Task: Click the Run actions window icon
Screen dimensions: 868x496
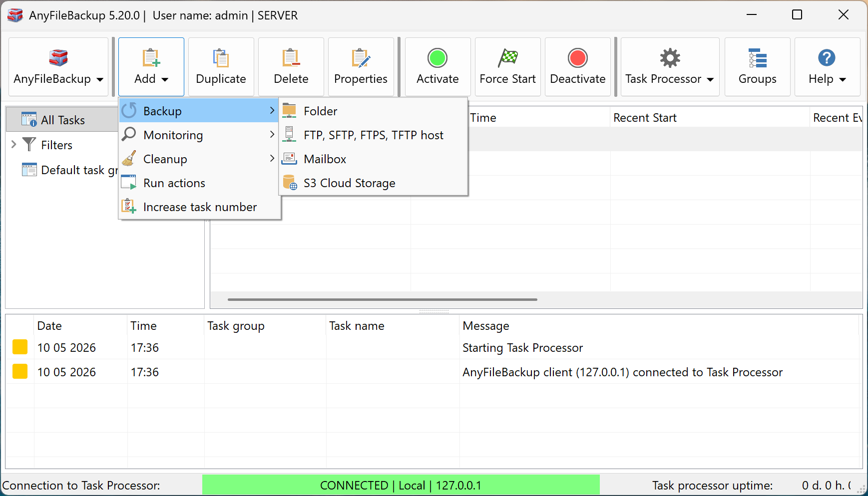Action: tap(129, 182)
